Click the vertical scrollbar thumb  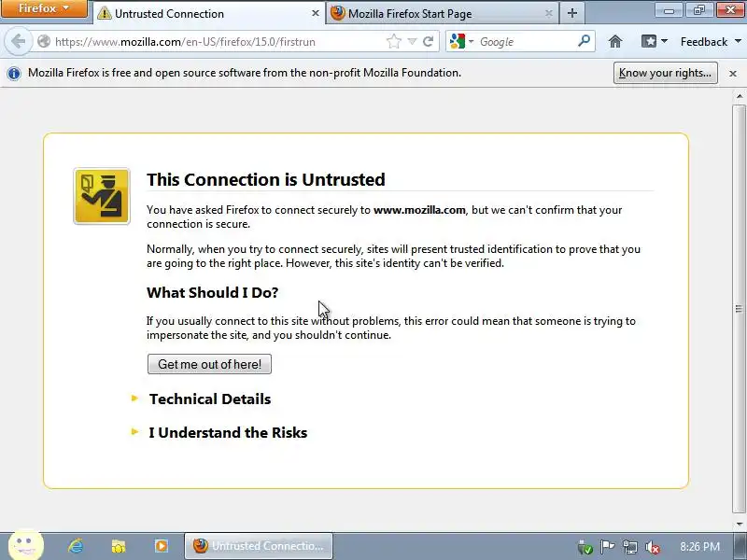[x=739, y=309]
